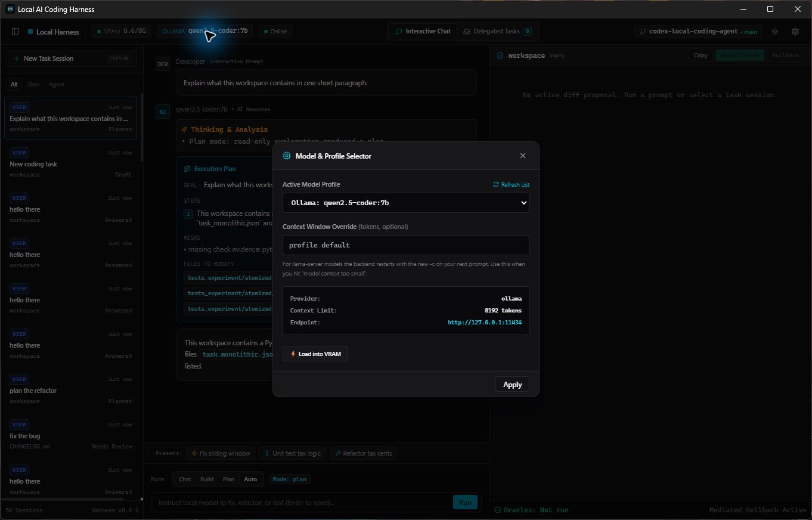
Task: Use the Fix sliding window preset
Action: pos(221,453)
